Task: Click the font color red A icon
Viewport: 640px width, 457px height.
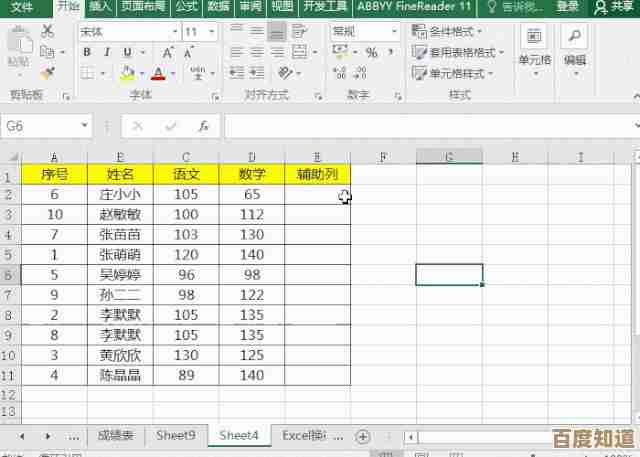Action: [157, 74]
